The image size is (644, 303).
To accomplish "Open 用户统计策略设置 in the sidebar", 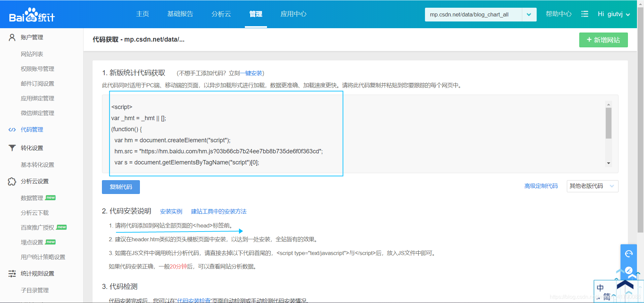I will pyautogui.click(x=43, y=257).
